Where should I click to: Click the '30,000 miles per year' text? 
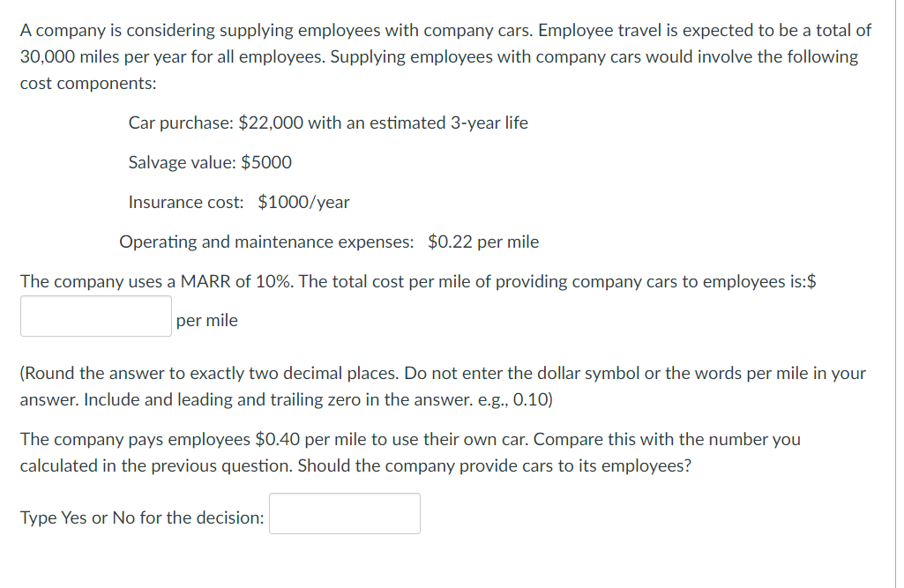103,57
